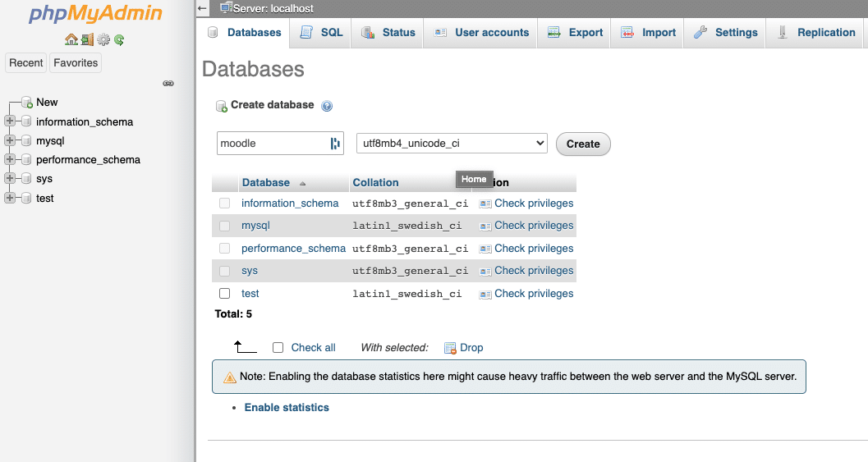Select information_schema label in navigation tree
Image resolution: width=868 pixels, height=462 pixels.
coord(85,121)
